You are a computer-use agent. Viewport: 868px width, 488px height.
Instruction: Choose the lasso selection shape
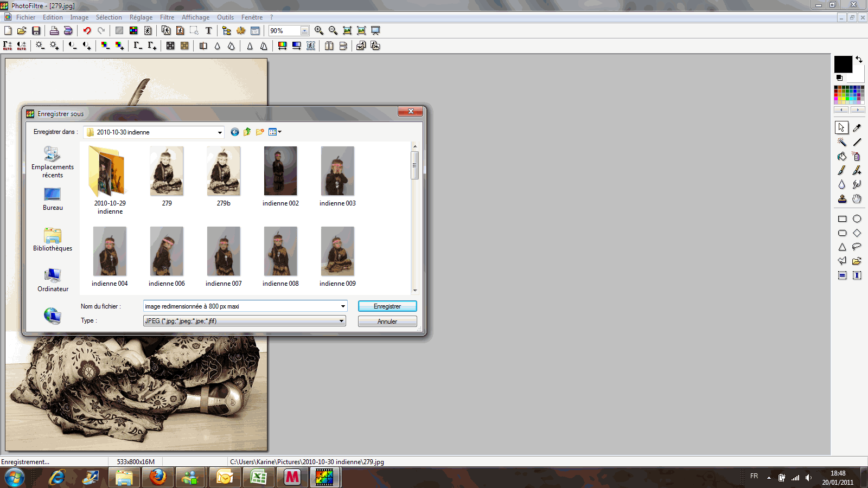[x=857, y=247]
